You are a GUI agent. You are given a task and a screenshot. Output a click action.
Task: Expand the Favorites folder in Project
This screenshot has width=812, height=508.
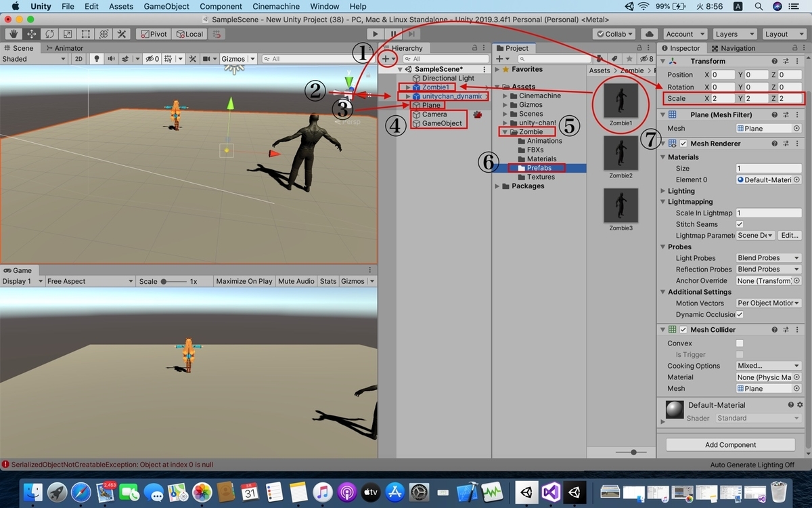(x=498, y=69)
